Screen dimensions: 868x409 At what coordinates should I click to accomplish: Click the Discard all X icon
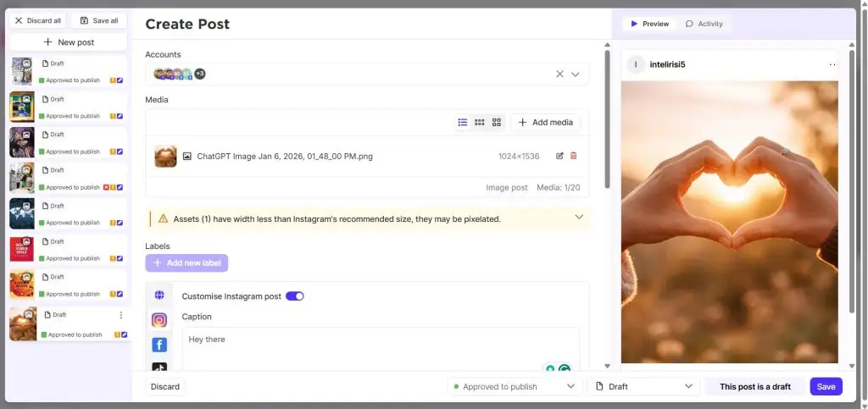pos(19,20)
